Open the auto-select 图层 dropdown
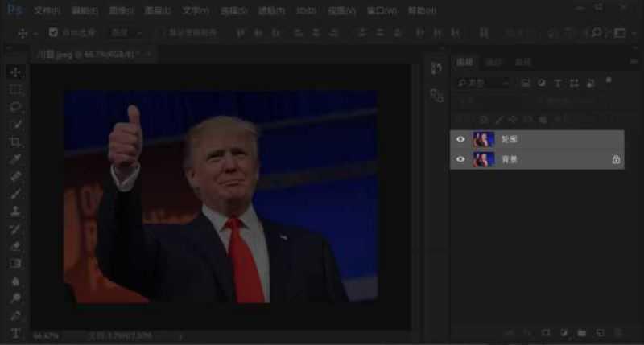Image resolution: width=644 pixels, height=345 pixels. point(126,32)
